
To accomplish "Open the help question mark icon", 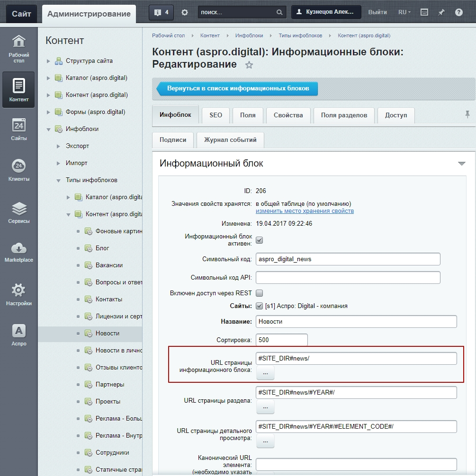I will (458, 12).
